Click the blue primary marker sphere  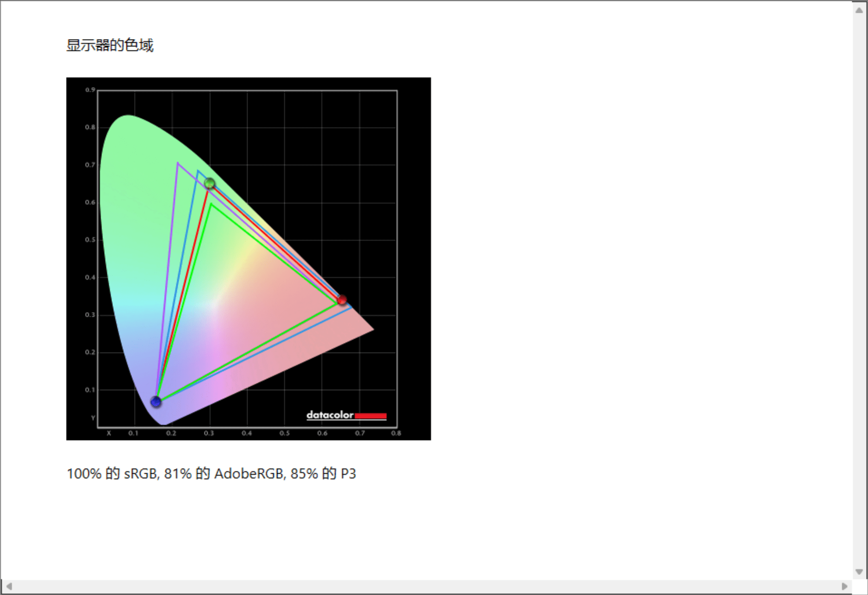coord(156,402)
